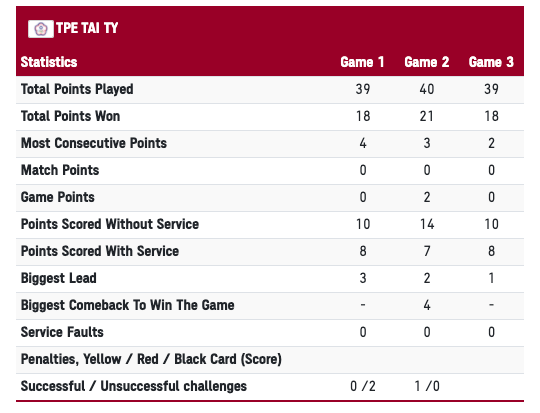
Task: Select the Penalties Yellow / Red / Black Card row
Action: coord(270,360)
